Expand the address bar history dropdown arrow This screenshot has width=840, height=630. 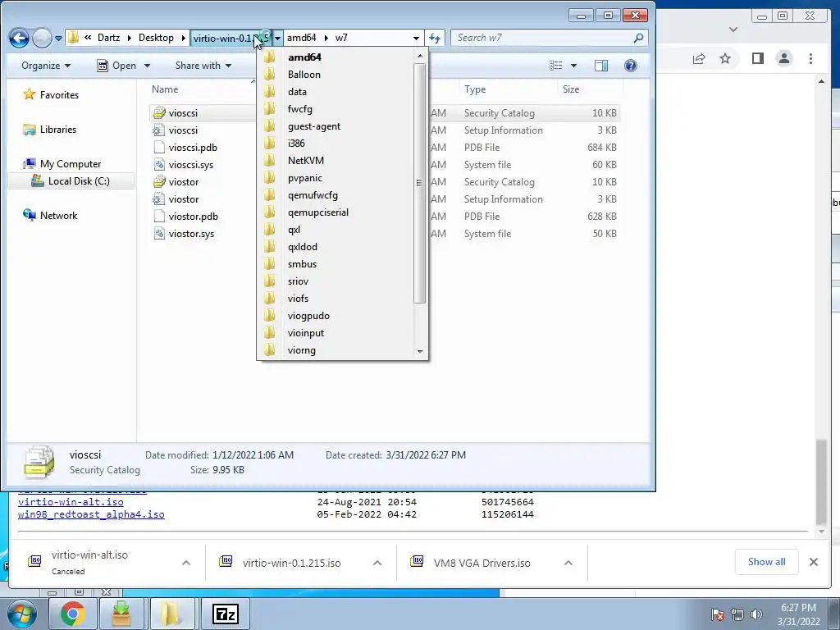click(x=416, y=39)
